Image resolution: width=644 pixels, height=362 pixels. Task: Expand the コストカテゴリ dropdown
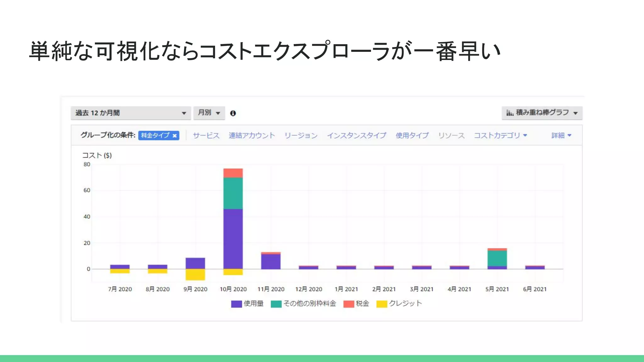(500, 135)
